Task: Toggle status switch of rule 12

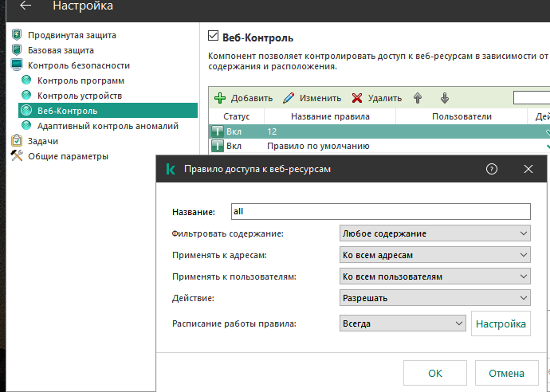Action: click(x=218, y=131)
